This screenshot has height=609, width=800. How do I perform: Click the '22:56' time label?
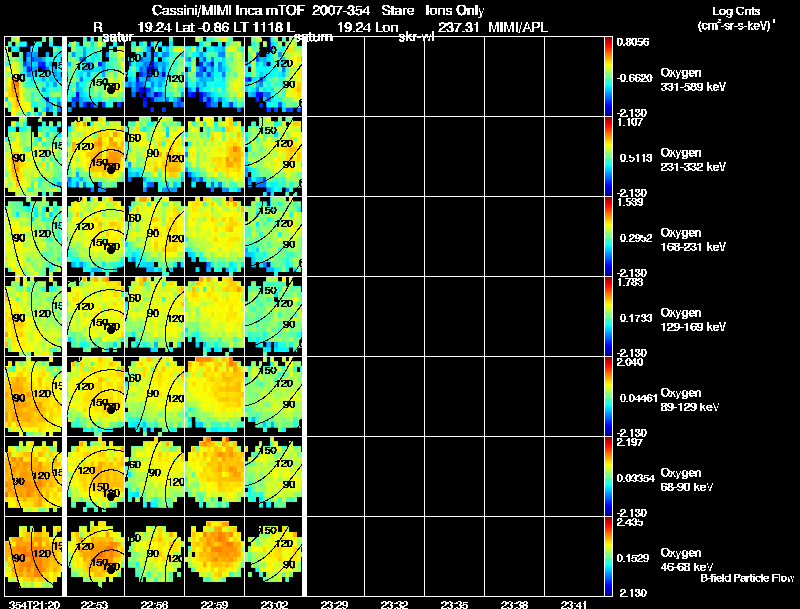[x=154, y=605]
